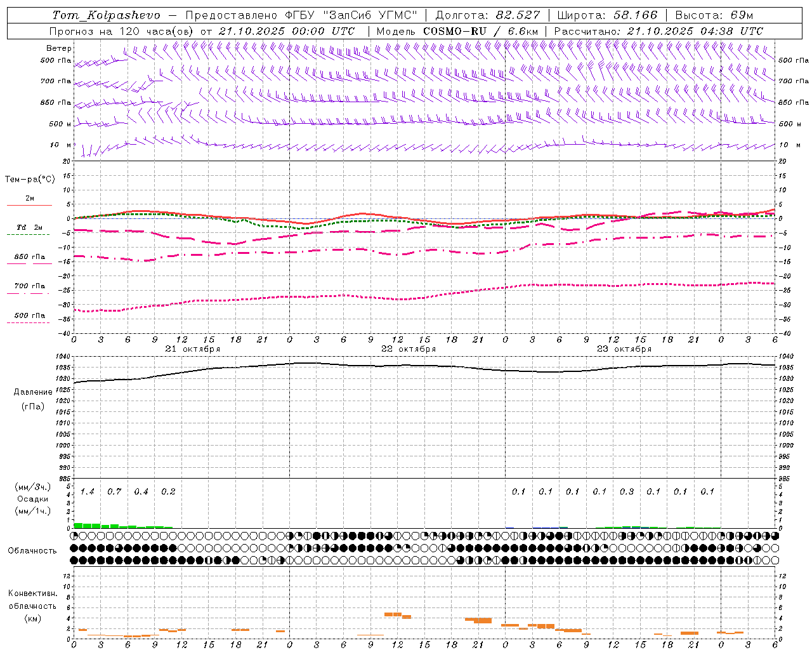The width and height of the screenshot is (812, 650).
Task: Click the 0.2 precipitation value
Action: (x=168, y=491)
